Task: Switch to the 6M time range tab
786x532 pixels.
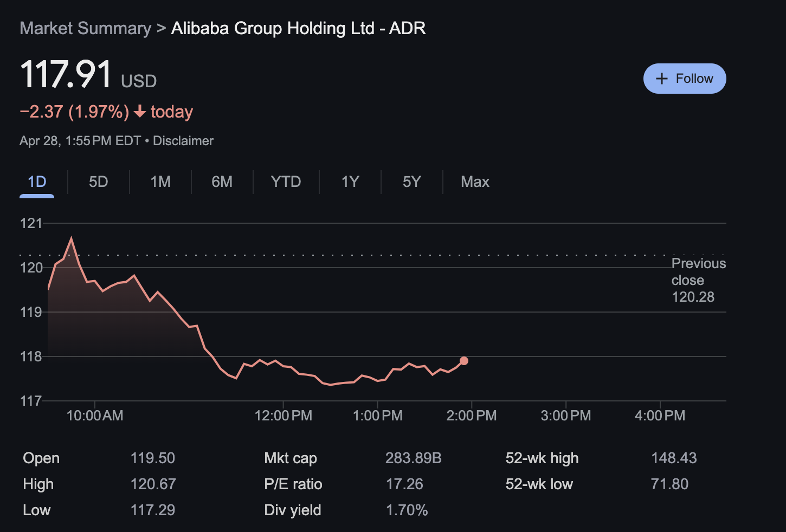Action: coord(222,181)
